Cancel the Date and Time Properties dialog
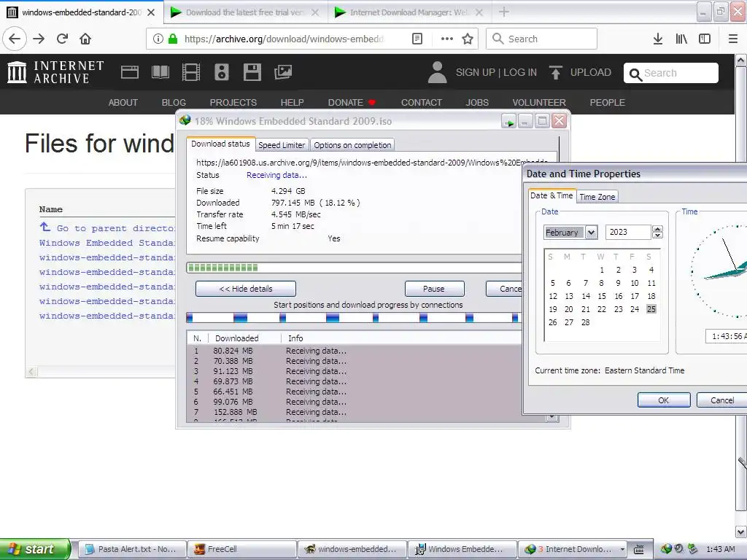The image size is (747, 560). 721,400
